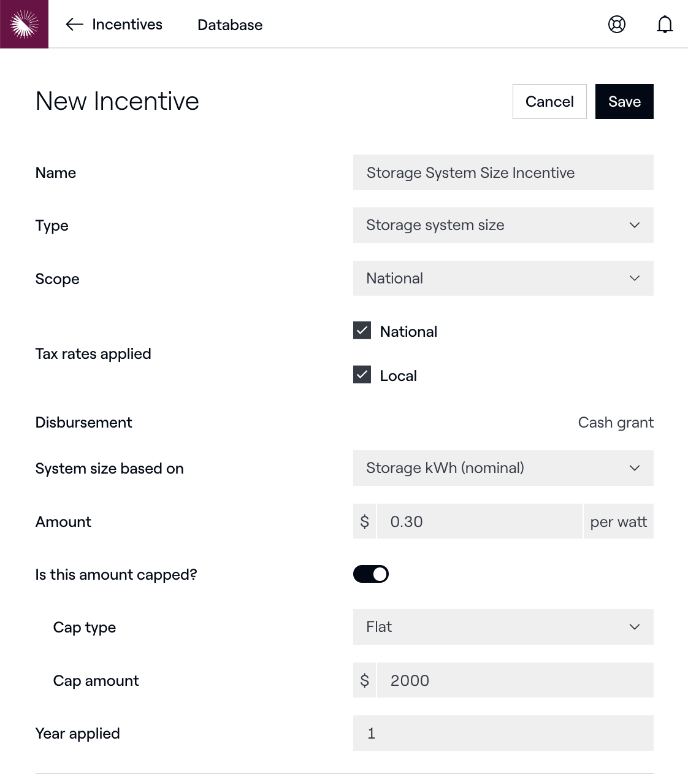Click the Year applied field
The image size is (688, 784).
click(503, 733)
